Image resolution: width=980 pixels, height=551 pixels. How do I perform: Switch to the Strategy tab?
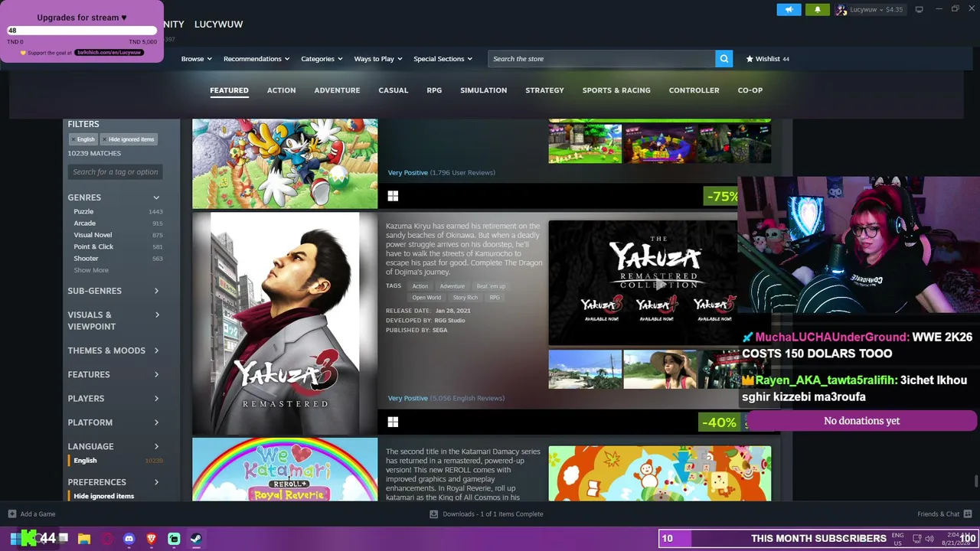pos(544,90)
